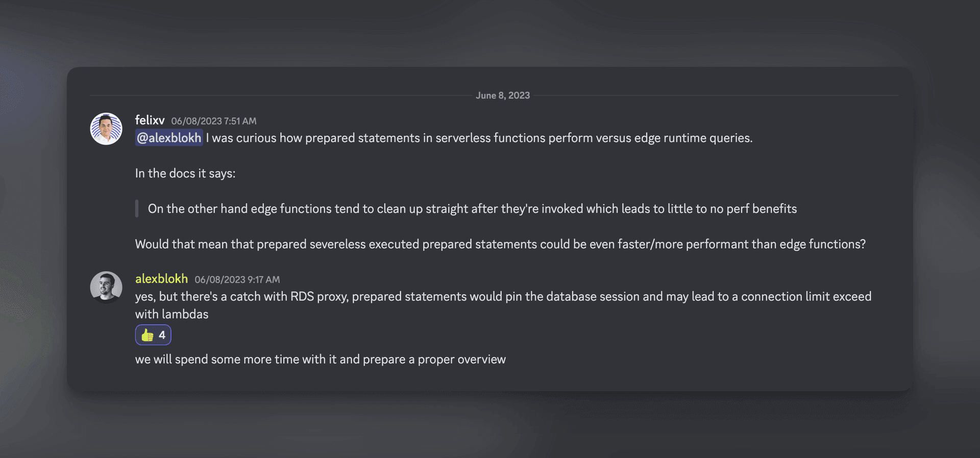Click divider line right of the date
Screen dimensions: 980x458
point(715,95)
